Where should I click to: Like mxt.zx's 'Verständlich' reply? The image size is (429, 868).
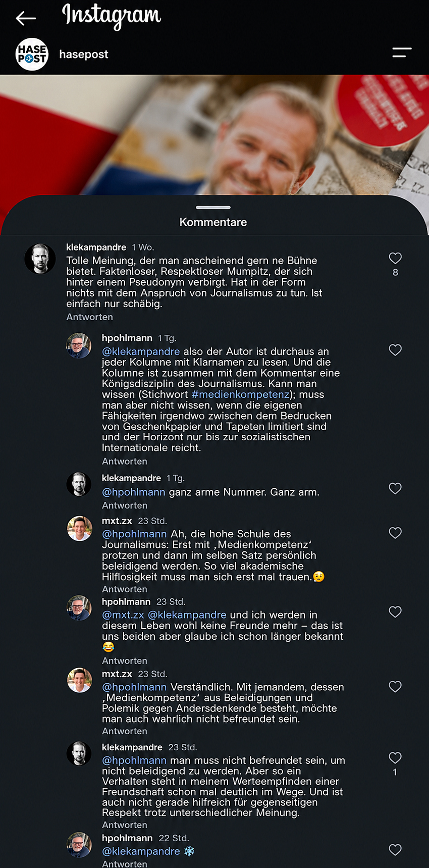click(x=395, y=686)
